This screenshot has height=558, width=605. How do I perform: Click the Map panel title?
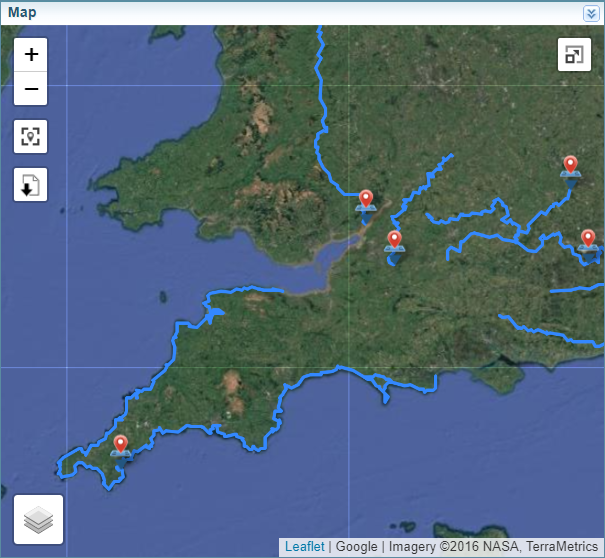tap(22, 13)
